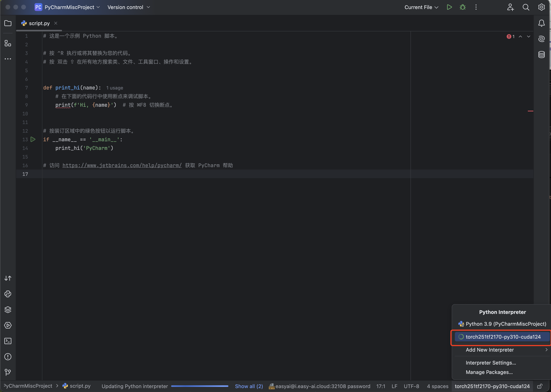Image resolution: width=551 pixels, height=392 pixels.
Task: Click the red error stripe mark on scrollbar
Action: [x=530, y=111]
